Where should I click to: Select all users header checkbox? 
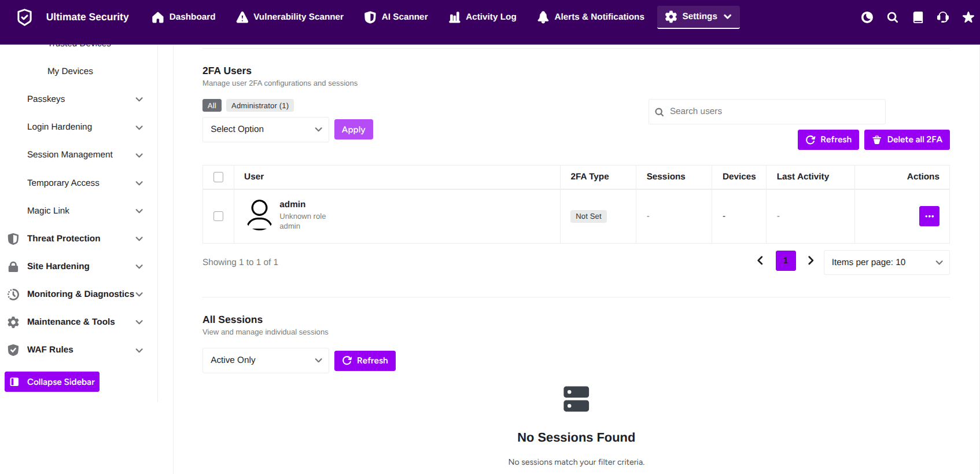pos(218,177)
